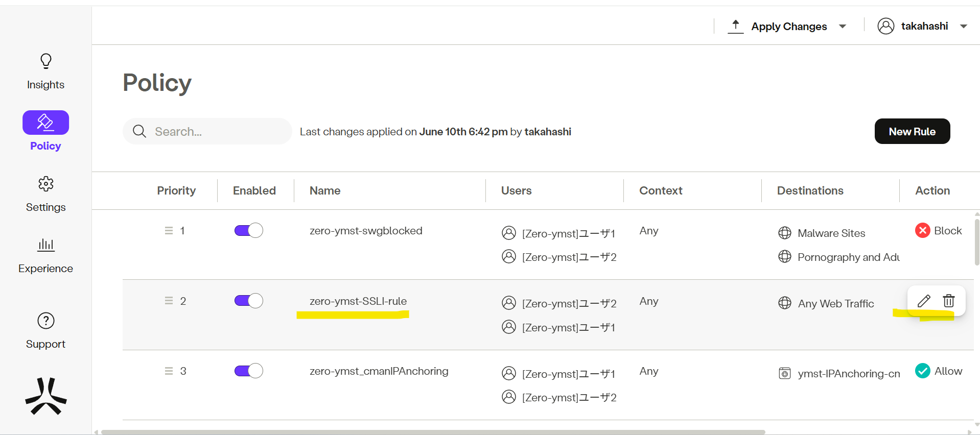The height and width of the screenshot is (435, 980).
Task: Click the Priority column header
Action: point(176,190)
